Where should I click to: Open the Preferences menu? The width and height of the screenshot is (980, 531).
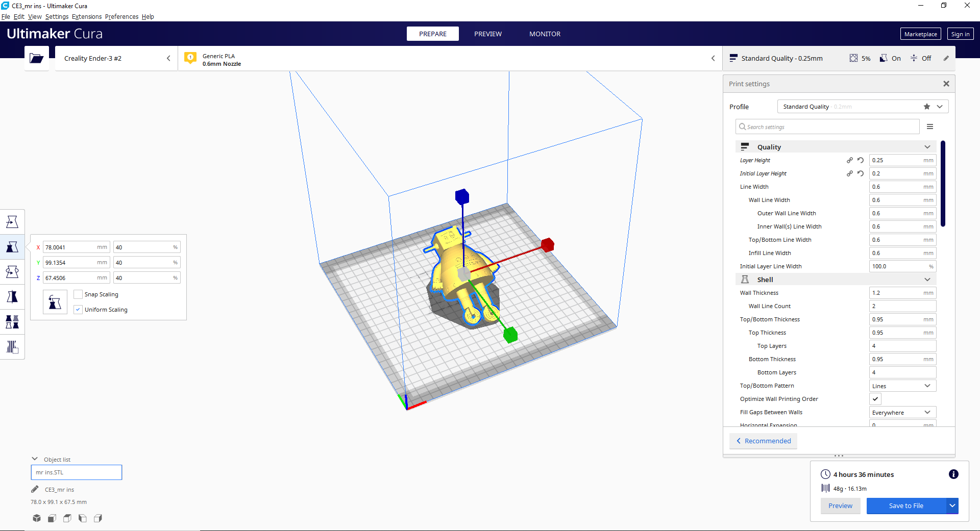(x=121, y=17)
